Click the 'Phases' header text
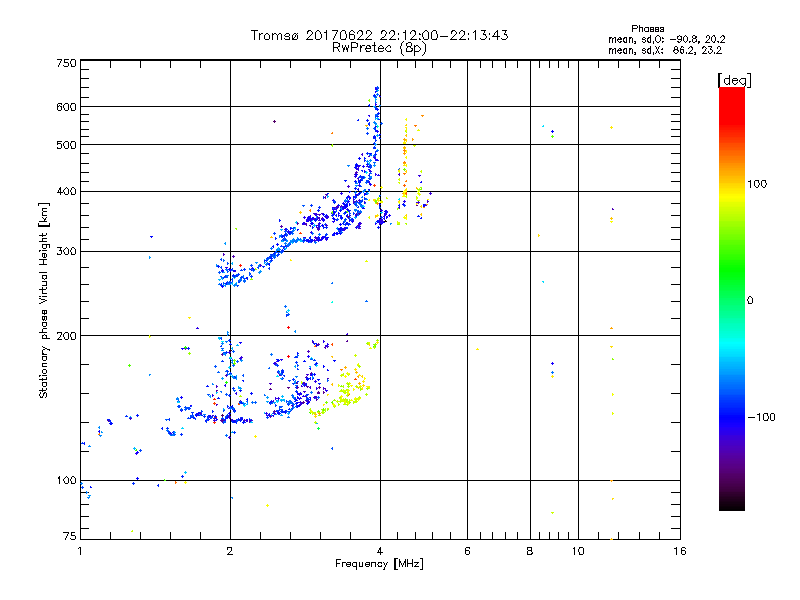Screen dimensions: 800x600 647,29
